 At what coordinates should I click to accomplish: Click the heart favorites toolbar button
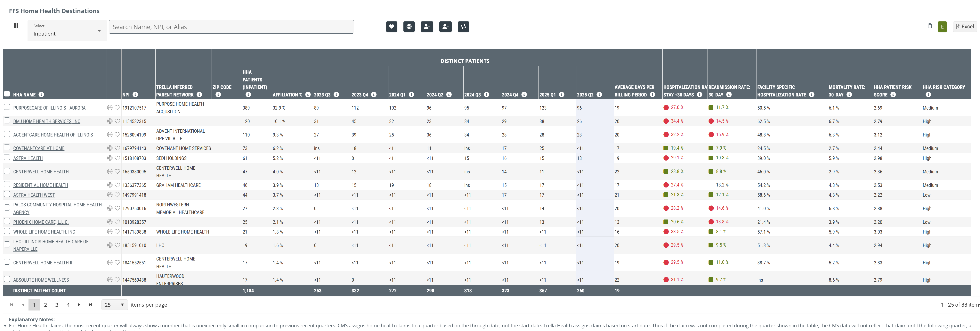click(x=392, y=27)
